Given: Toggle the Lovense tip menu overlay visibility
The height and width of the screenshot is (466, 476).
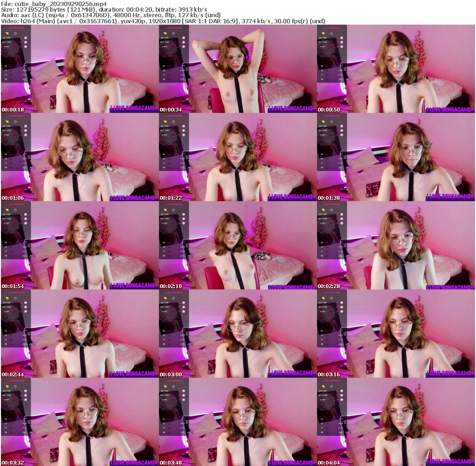Looking at the screenshot, I should pyautogui.click(x=15, y=28).
